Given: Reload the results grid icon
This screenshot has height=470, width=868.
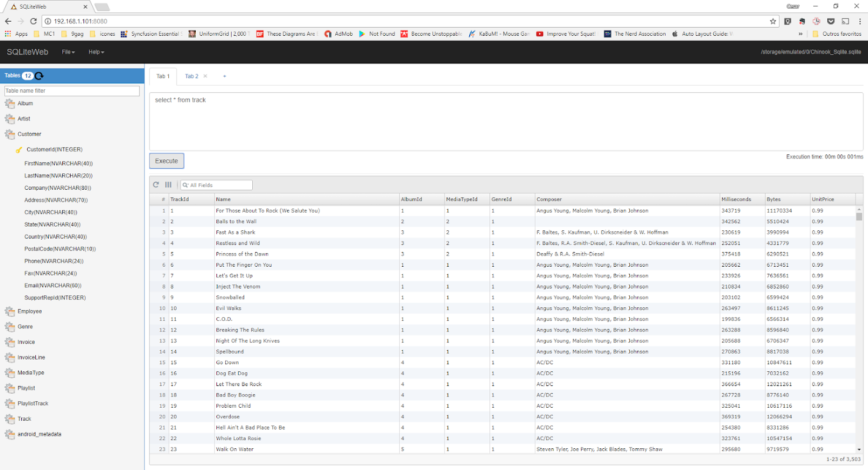Looking at the screenshot, I should tap(156, 185).
